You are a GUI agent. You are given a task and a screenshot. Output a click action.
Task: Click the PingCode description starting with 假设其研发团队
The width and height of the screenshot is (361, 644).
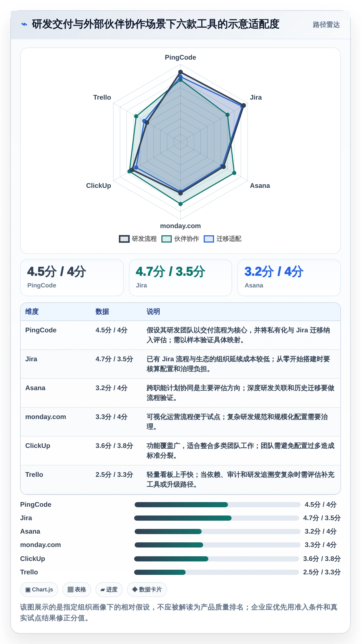tap(238, 335)
